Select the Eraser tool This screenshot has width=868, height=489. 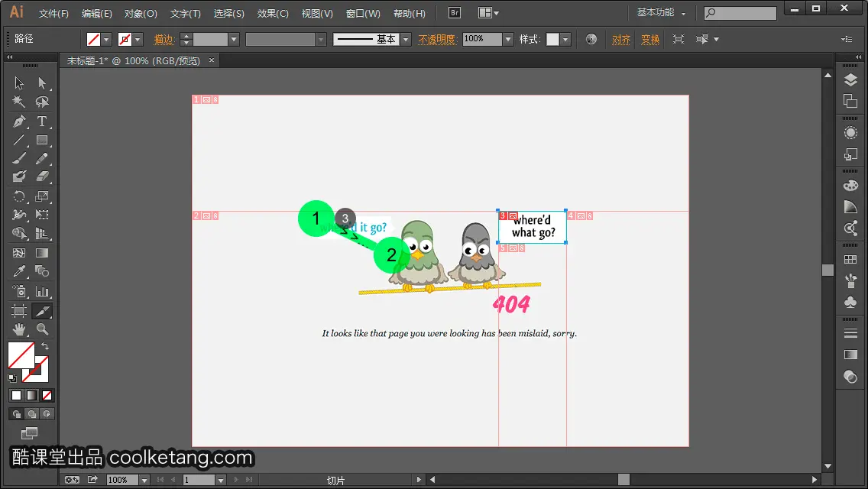pos(42,176)
